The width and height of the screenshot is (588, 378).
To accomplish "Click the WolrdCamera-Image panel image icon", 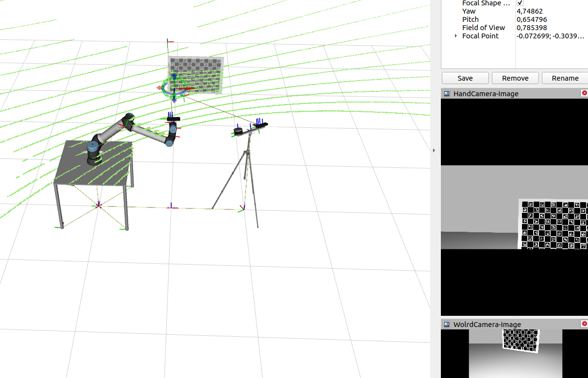I will click(x=446, y=324).
